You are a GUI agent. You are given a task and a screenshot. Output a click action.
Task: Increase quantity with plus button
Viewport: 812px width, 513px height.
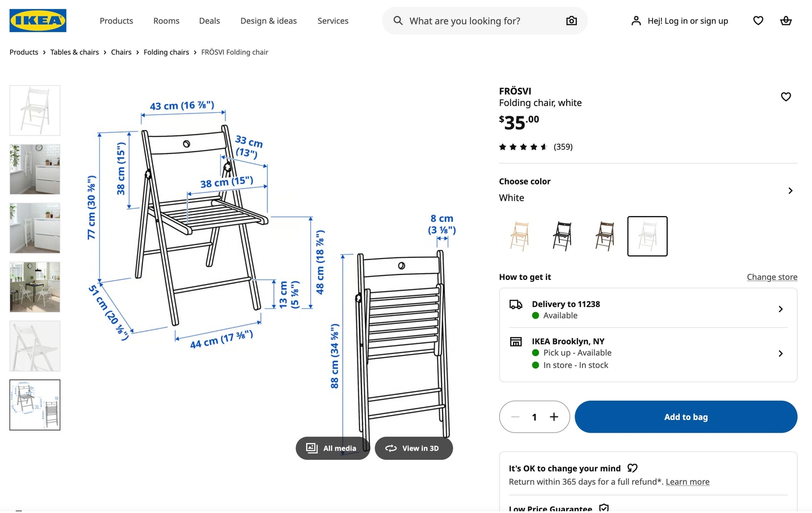pyautogui.click(x=554, y=417)
